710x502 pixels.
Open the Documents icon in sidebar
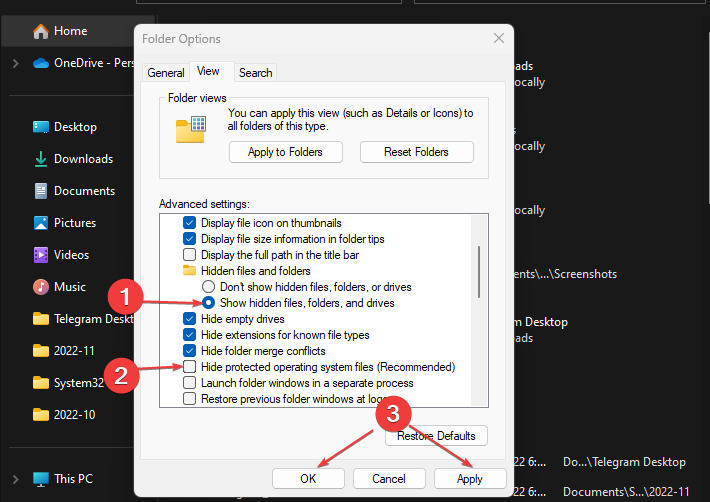[41, 191]
